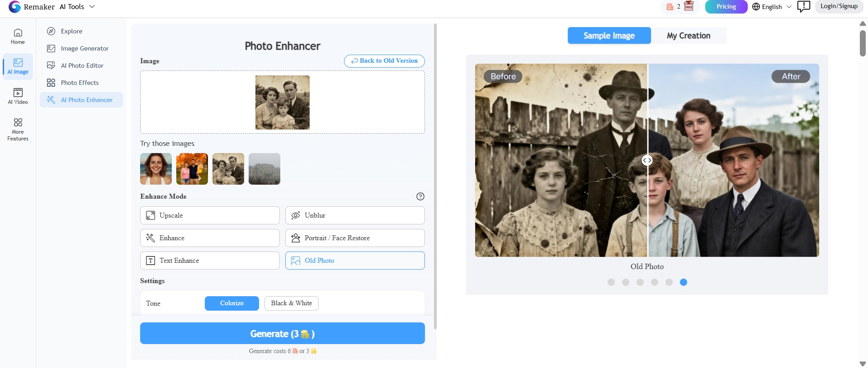Viewport: 868px width, 368px height.
Task: Click Login/Signup button
Action: (x=839, y=6)
